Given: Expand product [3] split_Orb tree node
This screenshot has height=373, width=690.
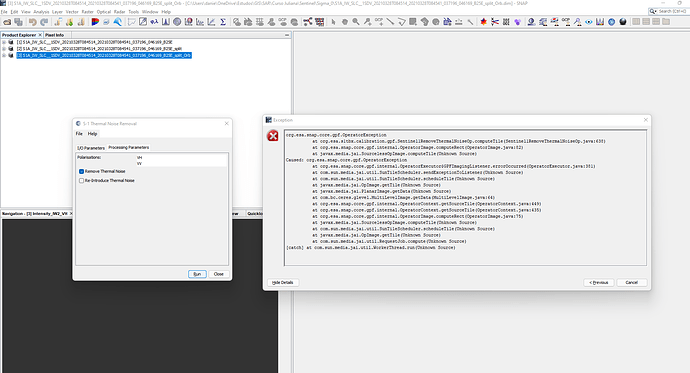Looking at the screenshot, I should (x=4, y=55).
